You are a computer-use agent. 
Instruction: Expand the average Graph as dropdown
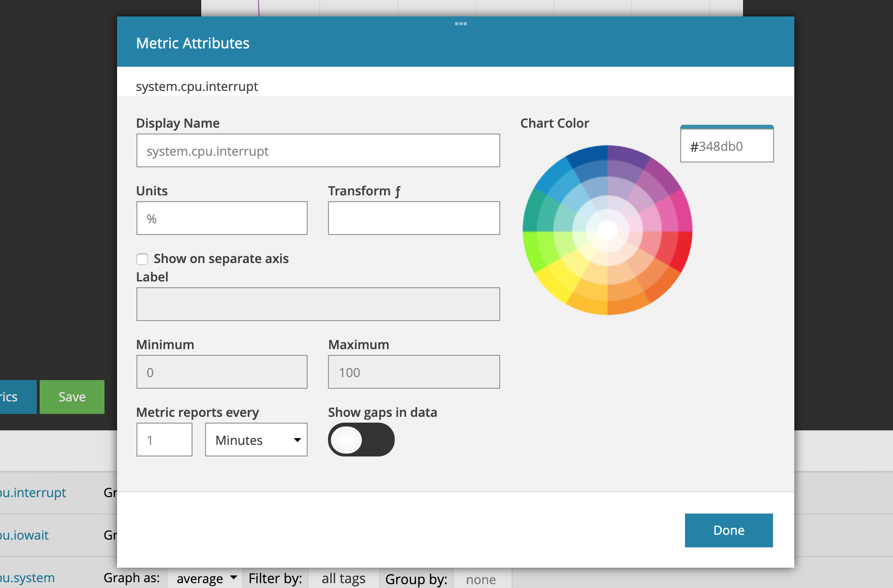[x=206, y=578]
